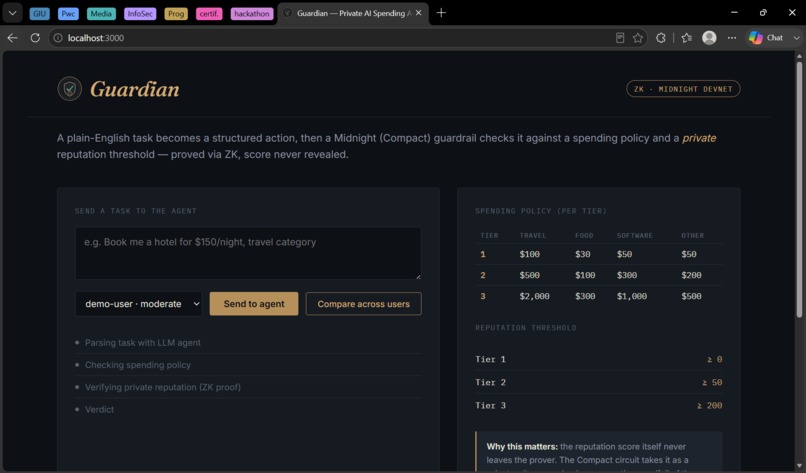Open the Prog tab group
This screenshot has width=806, height=473.
pos(176,13)
